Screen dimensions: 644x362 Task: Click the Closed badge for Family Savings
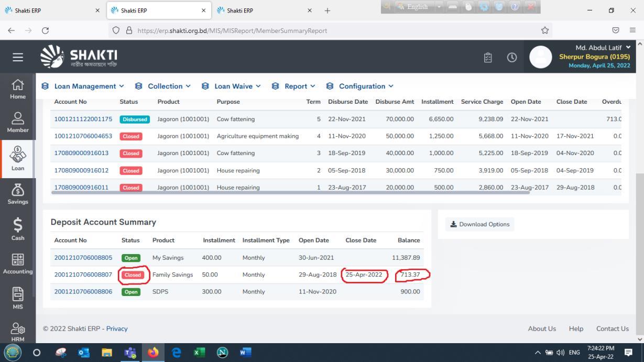click(x=133, y=275)
